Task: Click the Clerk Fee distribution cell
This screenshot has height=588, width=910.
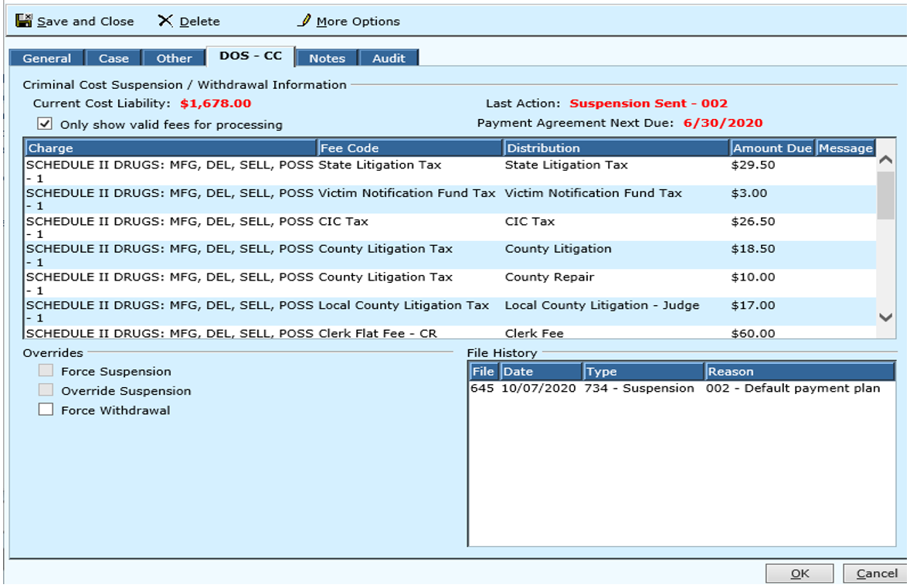Action: coord(535,334)
